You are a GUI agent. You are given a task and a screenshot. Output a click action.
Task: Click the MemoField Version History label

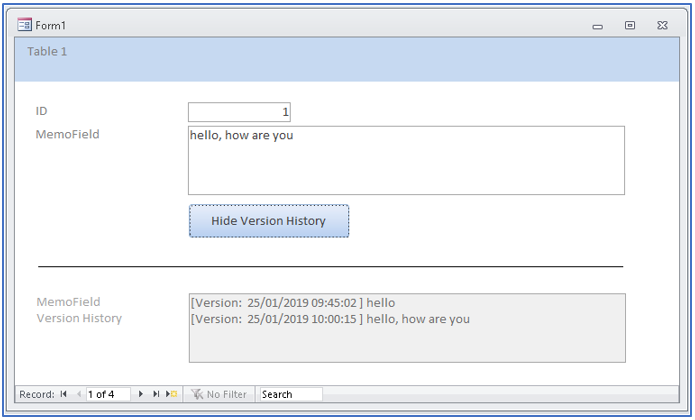tap(79, 310)
